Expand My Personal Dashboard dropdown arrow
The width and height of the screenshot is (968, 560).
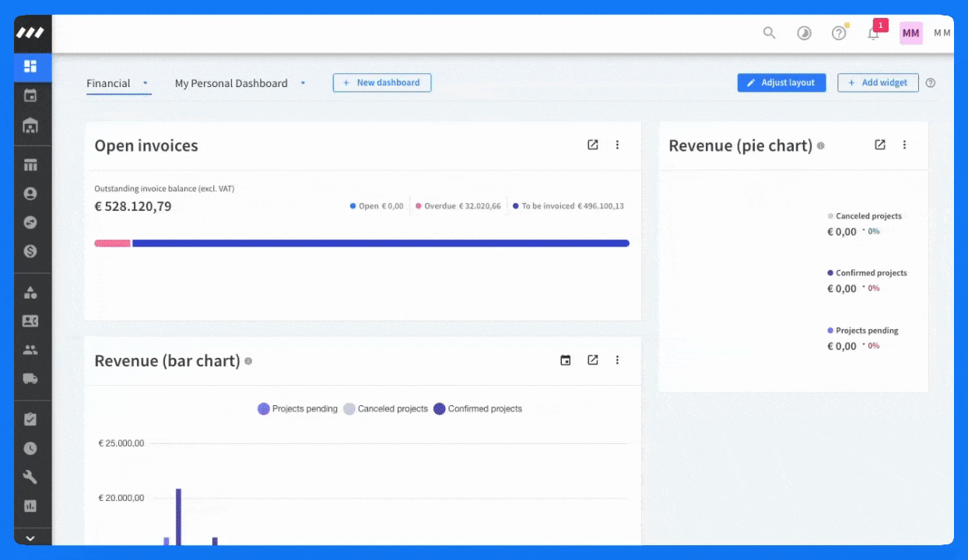pos(303,83)
